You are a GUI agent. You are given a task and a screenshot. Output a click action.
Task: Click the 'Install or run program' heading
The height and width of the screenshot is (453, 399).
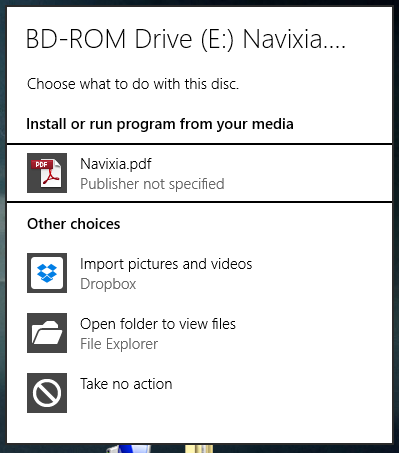pyautogui.click(x=160, y=124)
